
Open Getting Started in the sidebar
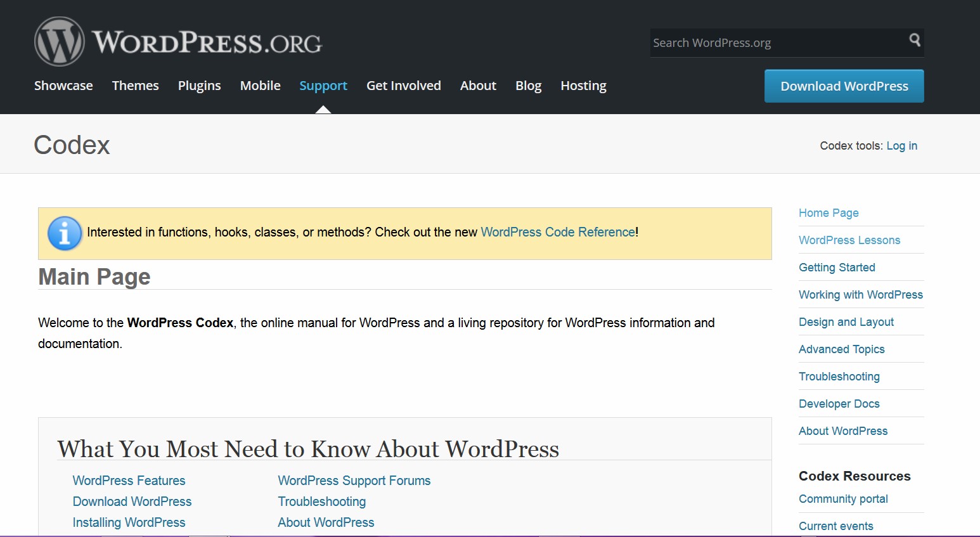pyautogui.click(x=837, y=268)
